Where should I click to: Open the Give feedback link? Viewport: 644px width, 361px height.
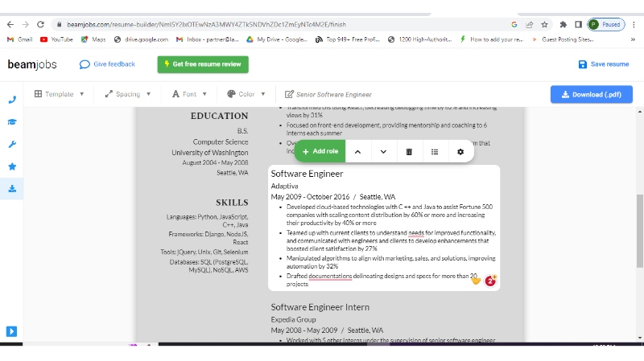point(108,64)
